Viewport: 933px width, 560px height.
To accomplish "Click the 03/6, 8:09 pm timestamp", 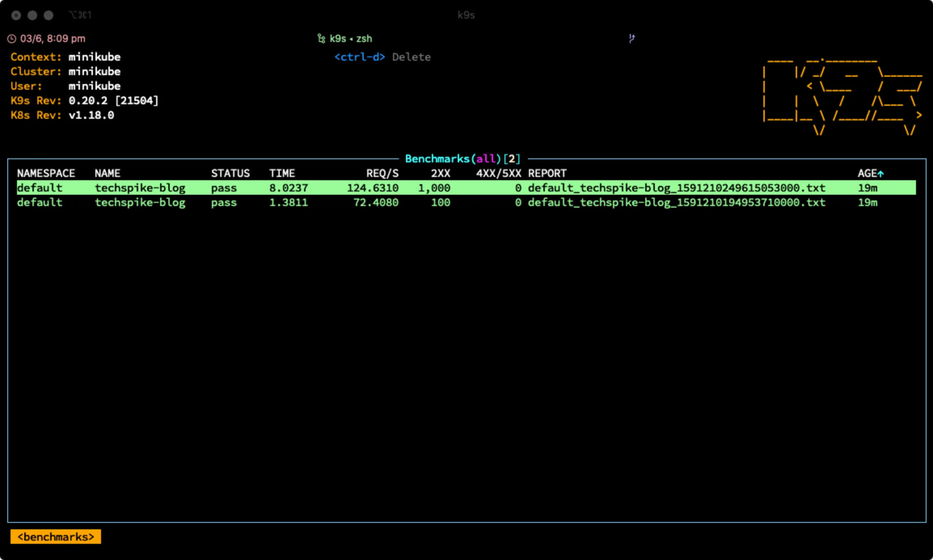I will (53, 38).
